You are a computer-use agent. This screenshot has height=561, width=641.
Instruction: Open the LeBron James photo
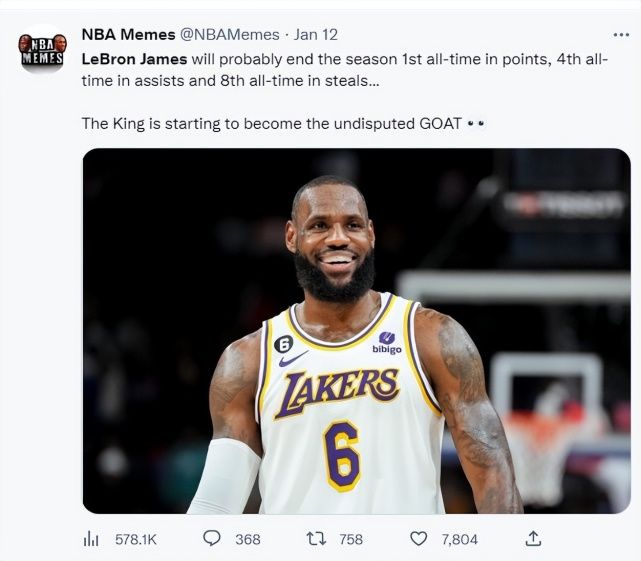pyautogui.click(x=356, y=330)
